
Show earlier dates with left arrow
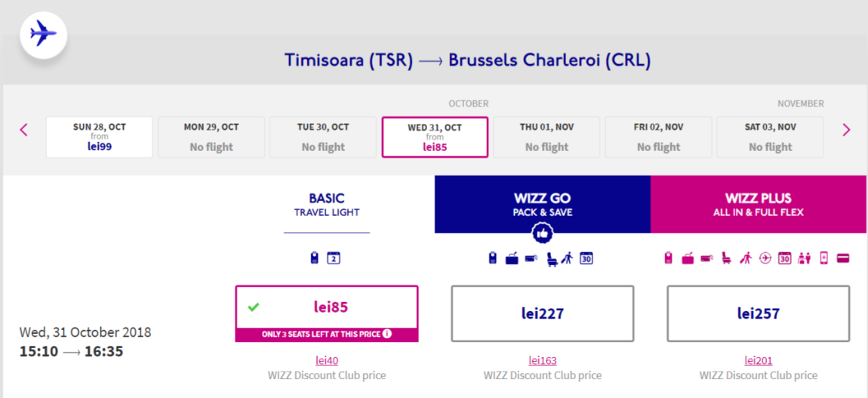click(x=23, y=130)
